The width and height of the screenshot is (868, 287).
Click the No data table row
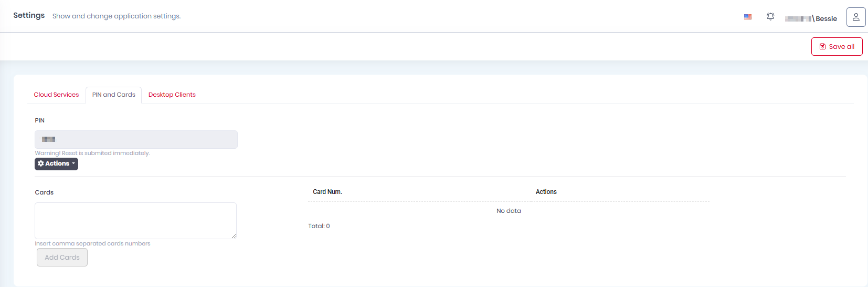[509, 211]
